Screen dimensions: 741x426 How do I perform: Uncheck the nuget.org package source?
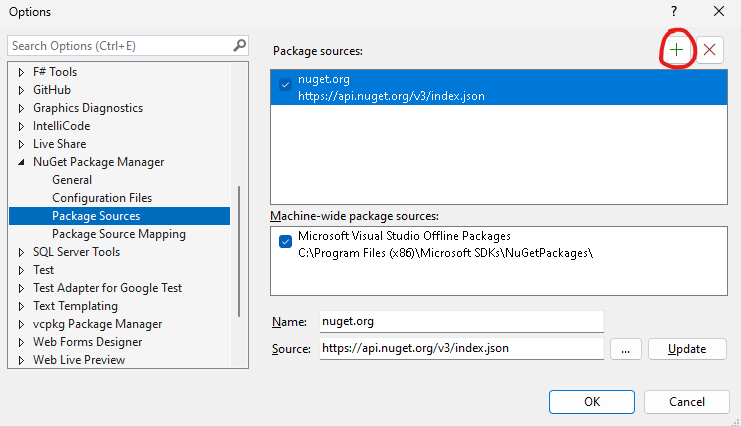285,86
